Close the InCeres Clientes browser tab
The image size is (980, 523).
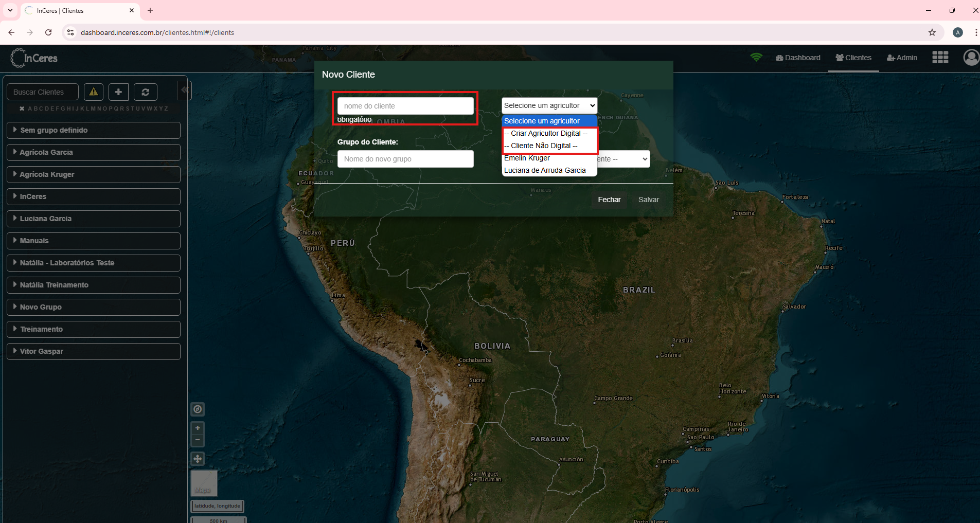pos(132,10)
